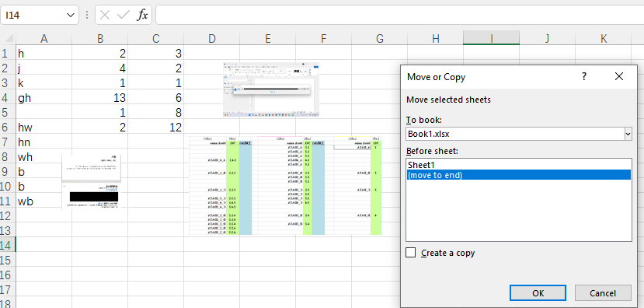Screen dimensions: 644x308
Task: Click the Name Box showing I14
Action: (x=40, y=16)
